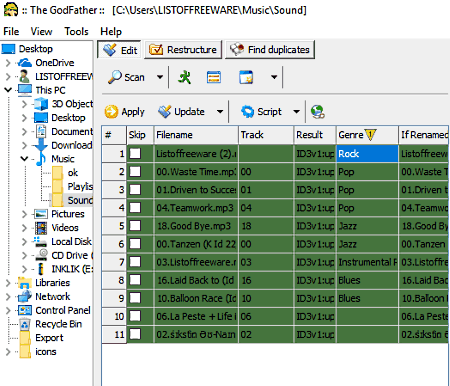Click the green running man icon
The width and height of the screenshot is (450, 386).
(184, 77)
